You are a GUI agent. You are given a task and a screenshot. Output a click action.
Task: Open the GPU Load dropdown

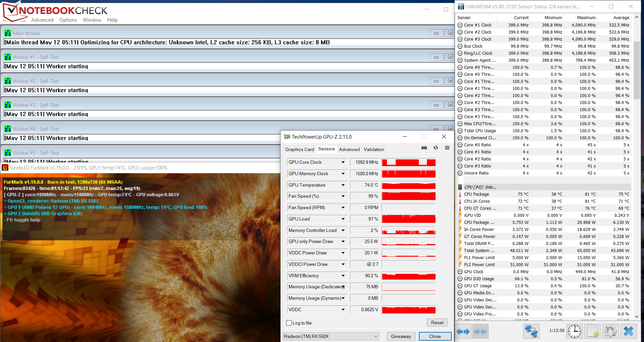pos(343,219)
